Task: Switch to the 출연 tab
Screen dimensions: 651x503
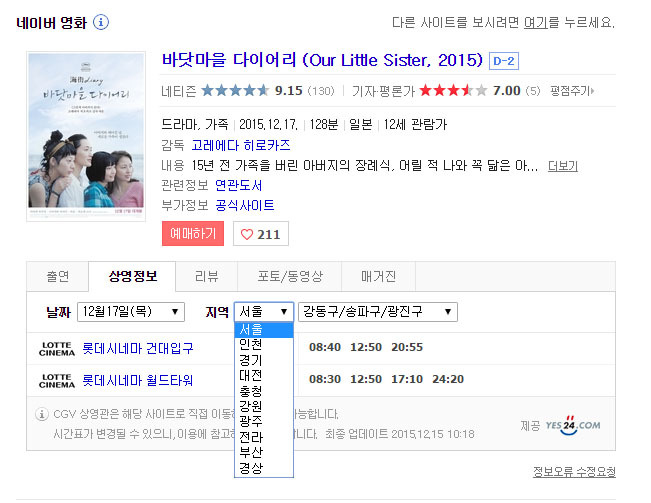Action: pos(58,276)
